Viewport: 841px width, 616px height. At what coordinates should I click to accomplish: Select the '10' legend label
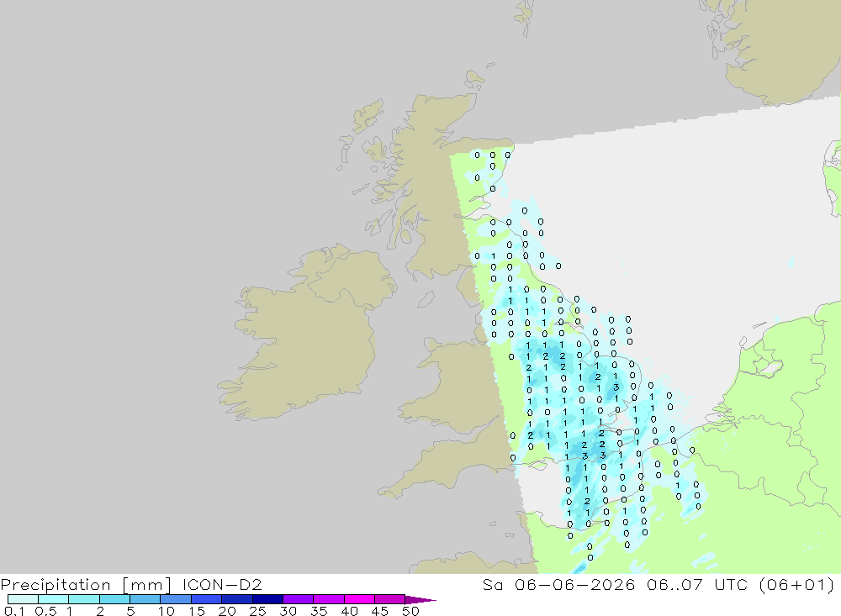167,611
